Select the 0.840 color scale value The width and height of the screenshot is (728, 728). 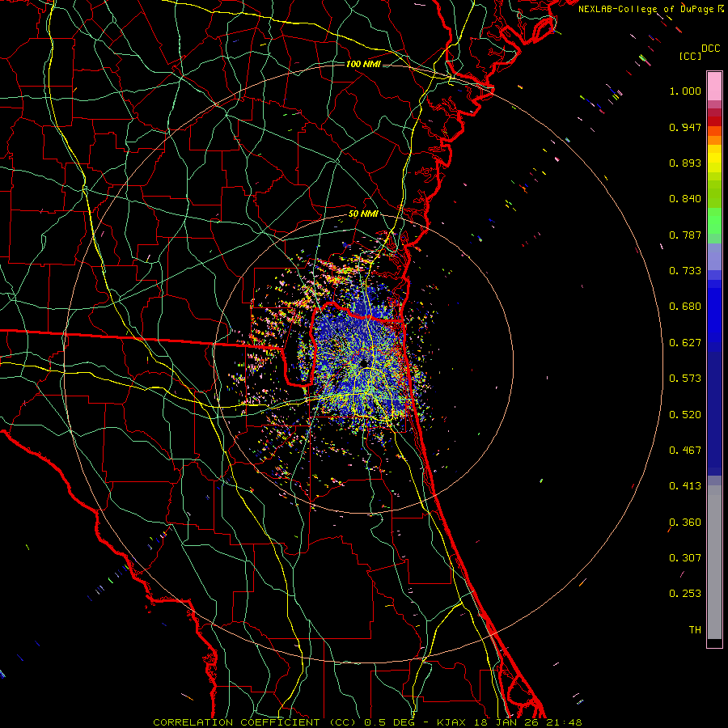coord(685,199)
